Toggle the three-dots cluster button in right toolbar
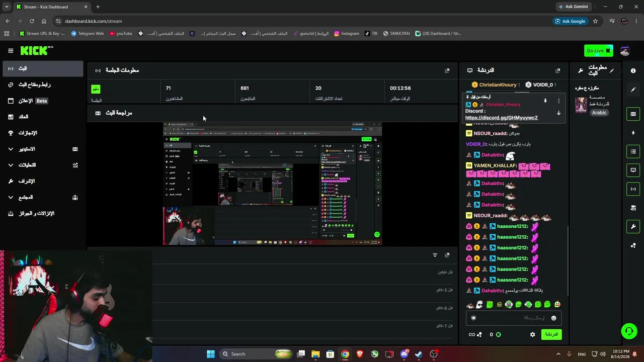644x362 pixels. [633, 245]
